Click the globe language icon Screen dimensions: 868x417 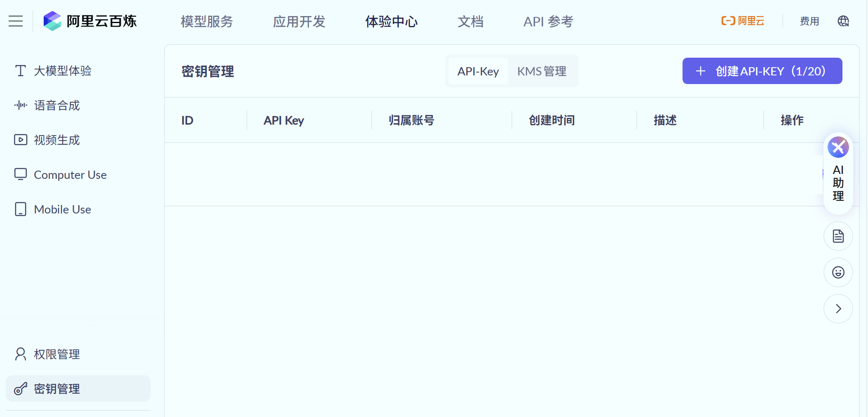point(843,21)
